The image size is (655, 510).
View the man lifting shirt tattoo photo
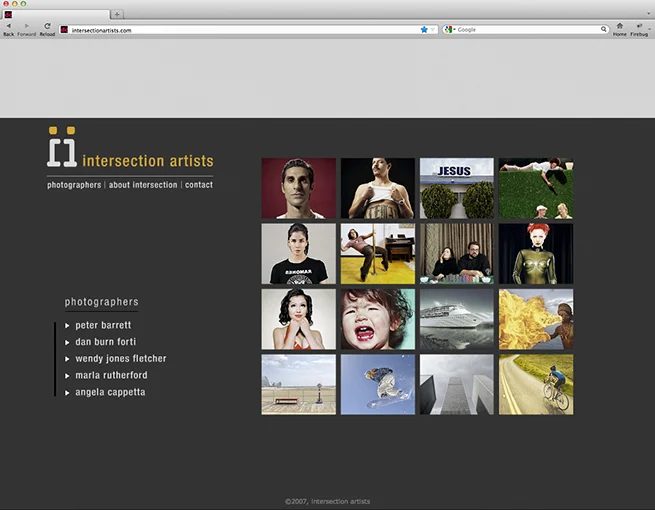point(378,188)
